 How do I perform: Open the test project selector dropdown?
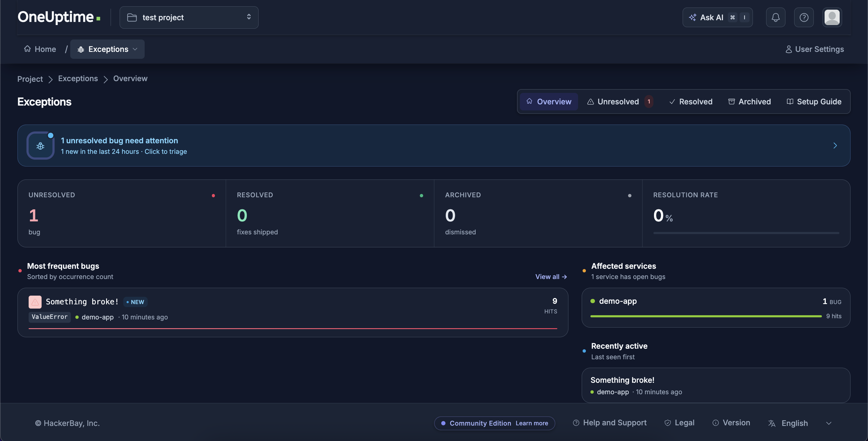pyautogui.click(x=189, y=17)
